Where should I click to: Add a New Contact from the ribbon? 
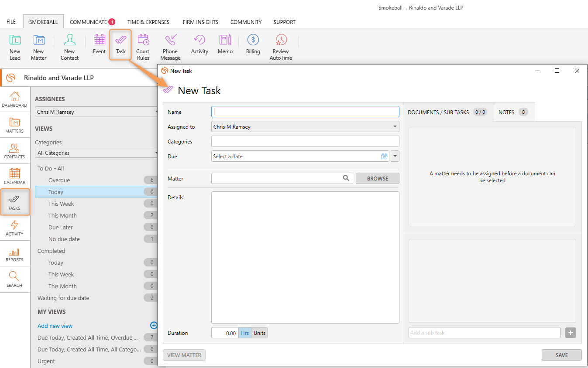coord(69,47)
